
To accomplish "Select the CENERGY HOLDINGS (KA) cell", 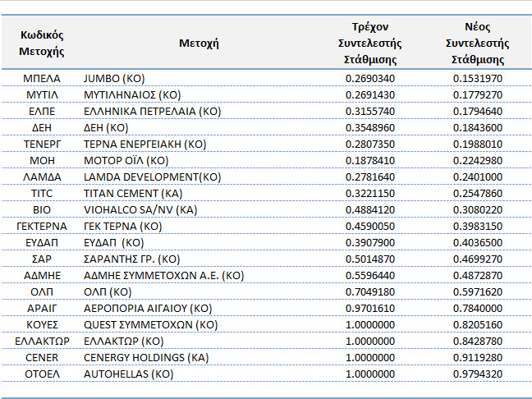I will click(146, 357).
